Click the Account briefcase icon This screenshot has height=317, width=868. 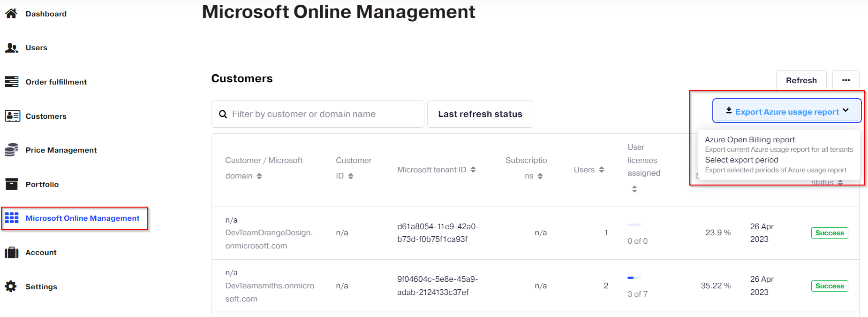click(x=11, y=253)
